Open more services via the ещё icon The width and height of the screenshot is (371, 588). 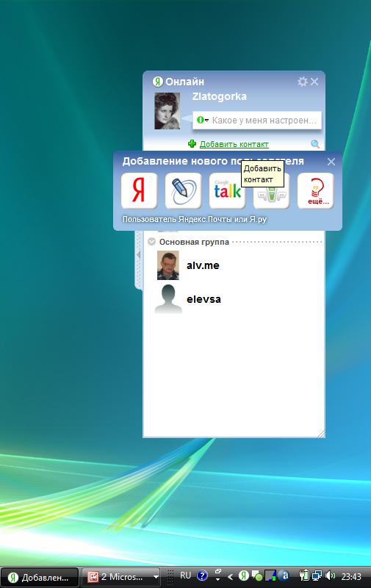click(316, 190)
